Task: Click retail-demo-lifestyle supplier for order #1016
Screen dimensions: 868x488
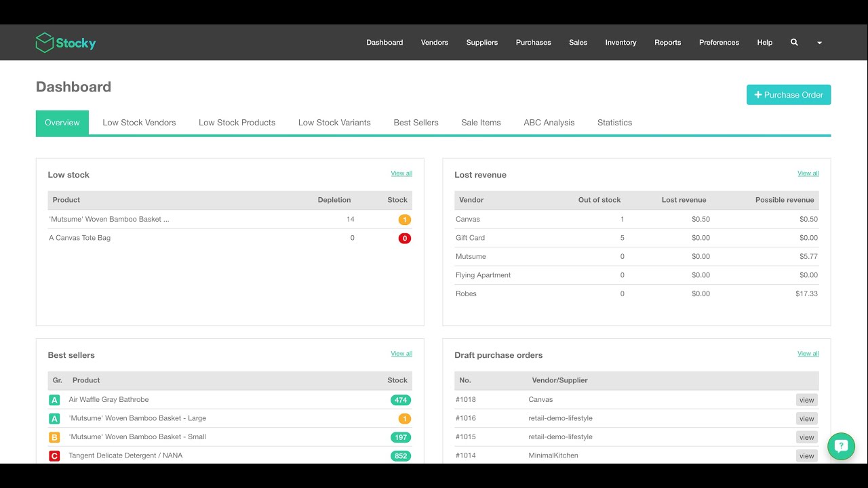Action: point(560,418)
